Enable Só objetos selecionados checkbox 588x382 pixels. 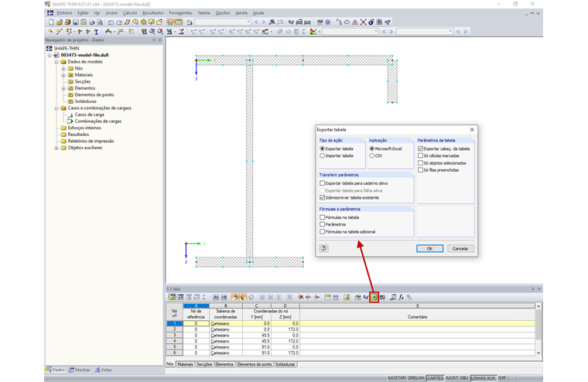420,162
